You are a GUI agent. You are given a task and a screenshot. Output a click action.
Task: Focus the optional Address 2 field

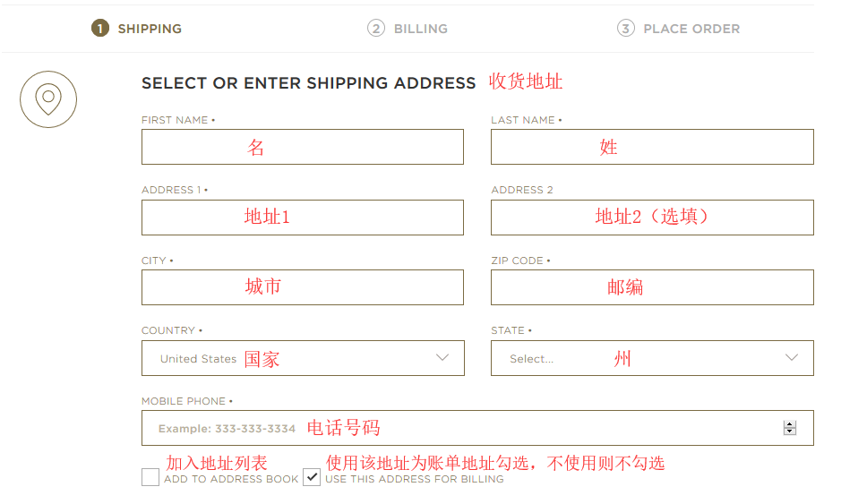(x=652, y=218)
